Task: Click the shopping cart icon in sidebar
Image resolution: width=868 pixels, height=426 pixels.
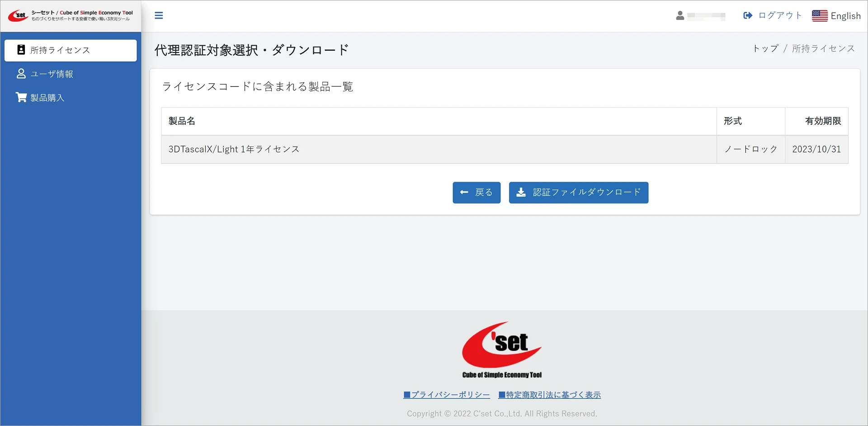Action: 21,97
